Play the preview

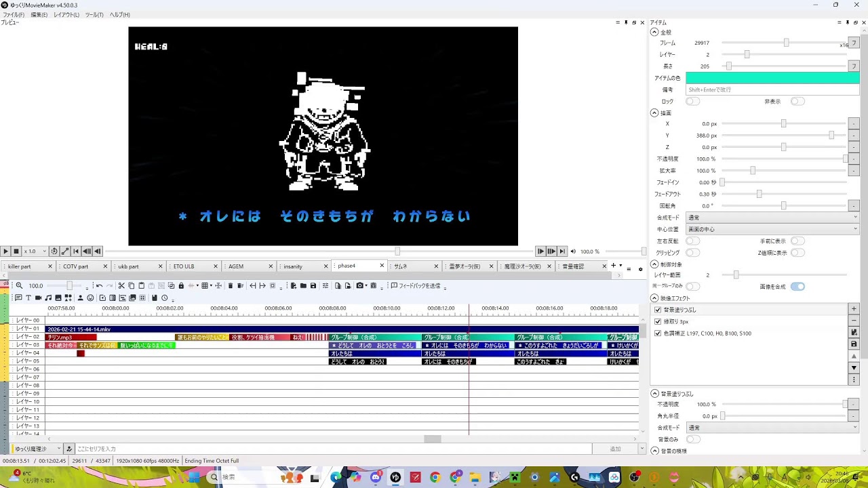coord(5,251)
